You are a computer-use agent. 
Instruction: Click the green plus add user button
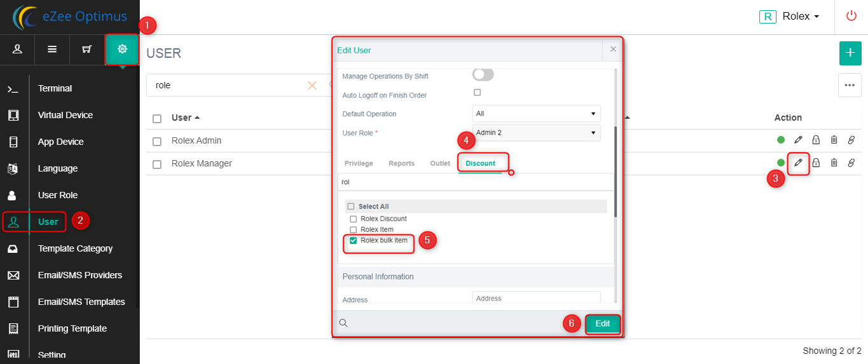[850, 53]
